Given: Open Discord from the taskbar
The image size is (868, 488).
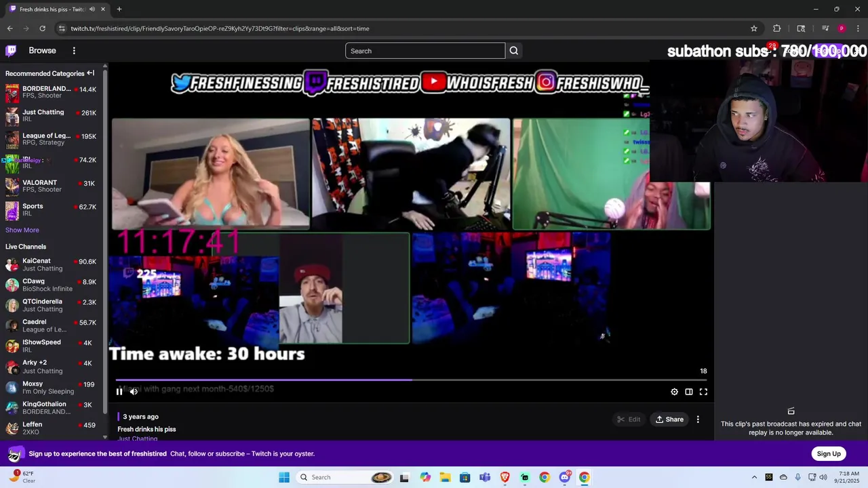Looking at the screenshot, I should (565, 477).
